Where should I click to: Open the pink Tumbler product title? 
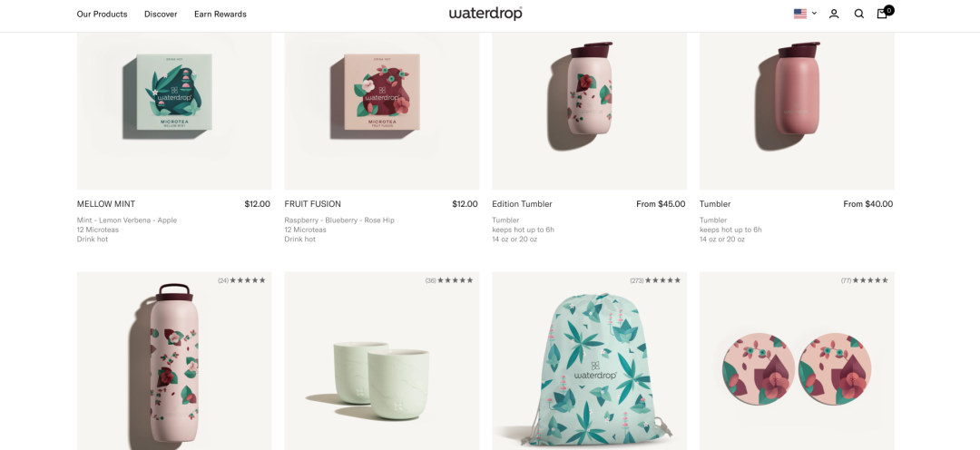pyautogui.click(x=715, y=204)
